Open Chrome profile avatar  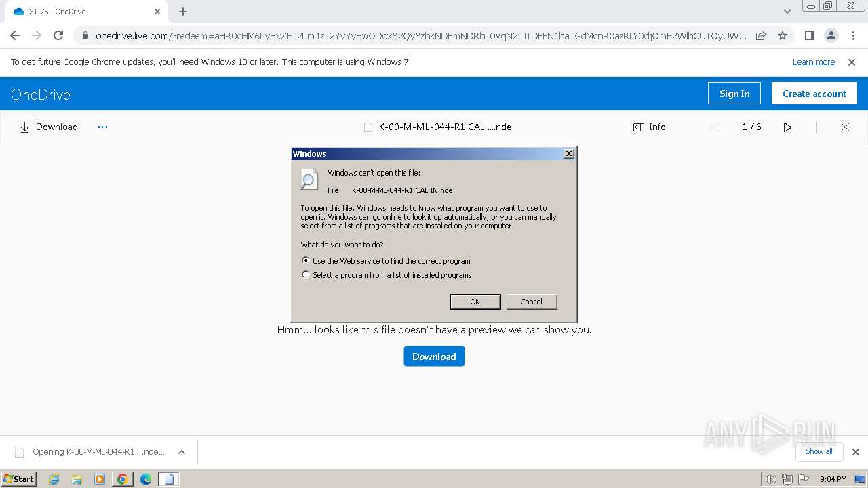click(x=831, y=35)
